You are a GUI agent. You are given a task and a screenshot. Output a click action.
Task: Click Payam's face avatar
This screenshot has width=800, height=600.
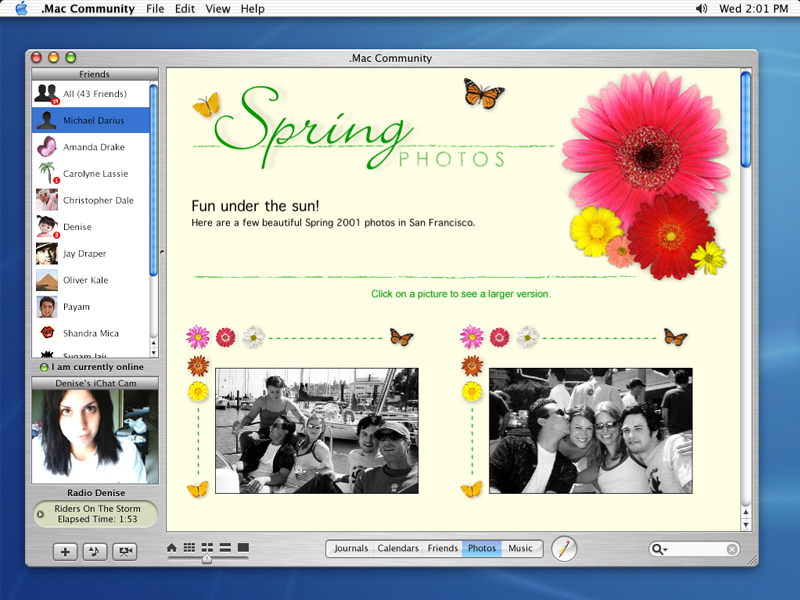pos(46,307)
